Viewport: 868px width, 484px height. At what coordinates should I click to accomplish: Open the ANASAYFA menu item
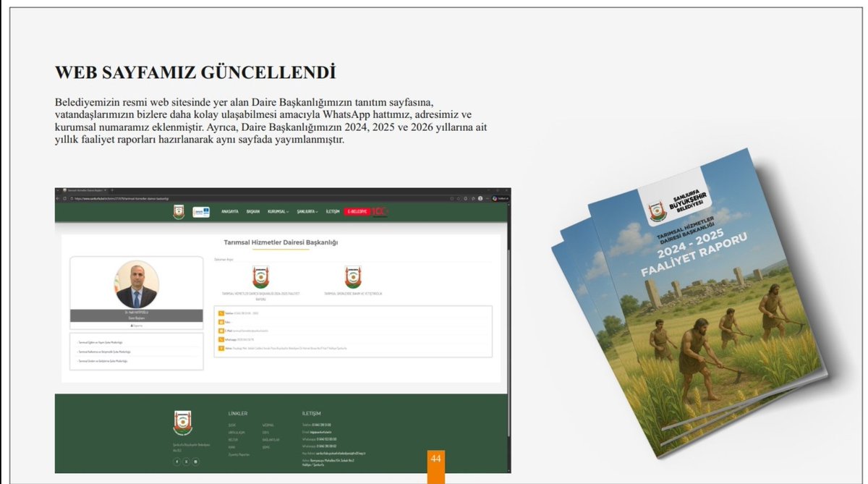230,212
